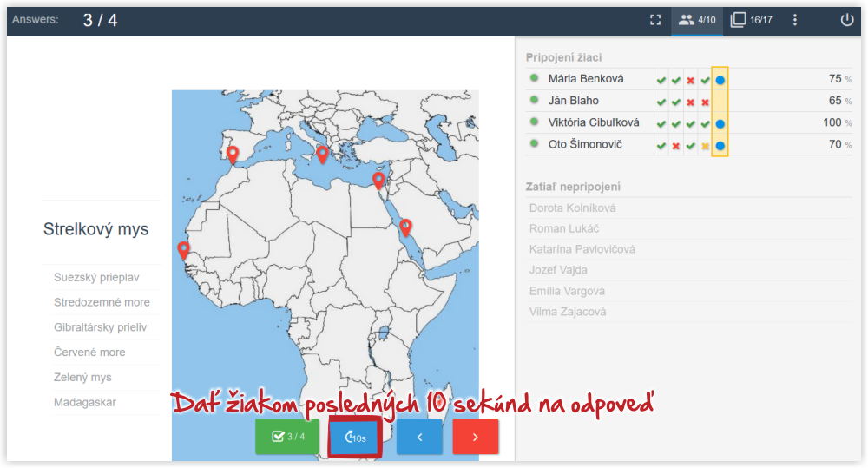The width and height of the screenshot is (868, 468).
Task: Select the Zelený mys label
Action: (82, 377)
